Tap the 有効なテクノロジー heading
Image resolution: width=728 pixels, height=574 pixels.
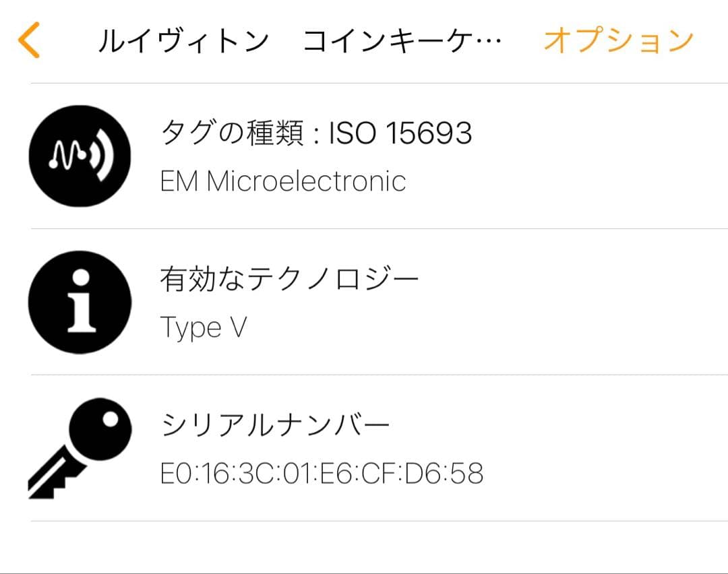click(290, 279)
